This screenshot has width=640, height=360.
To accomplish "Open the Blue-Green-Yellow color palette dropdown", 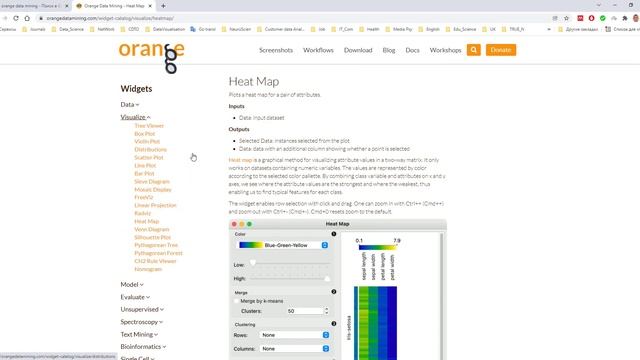I will 283,245.
